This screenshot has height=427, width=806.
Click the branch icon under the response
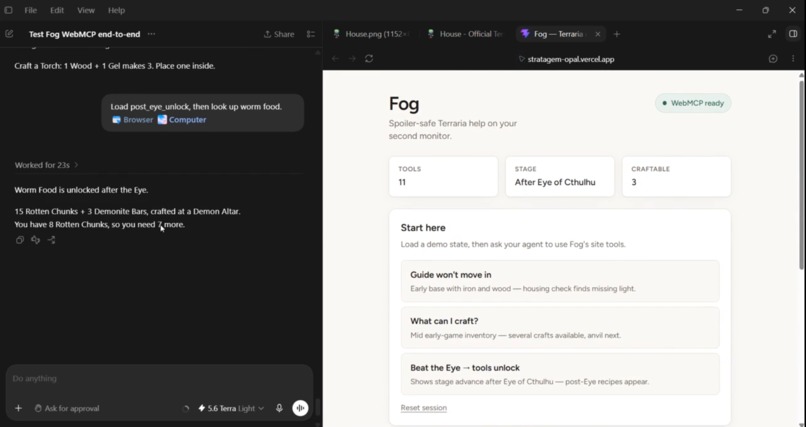pyautogui.click(x=51, y=240)
